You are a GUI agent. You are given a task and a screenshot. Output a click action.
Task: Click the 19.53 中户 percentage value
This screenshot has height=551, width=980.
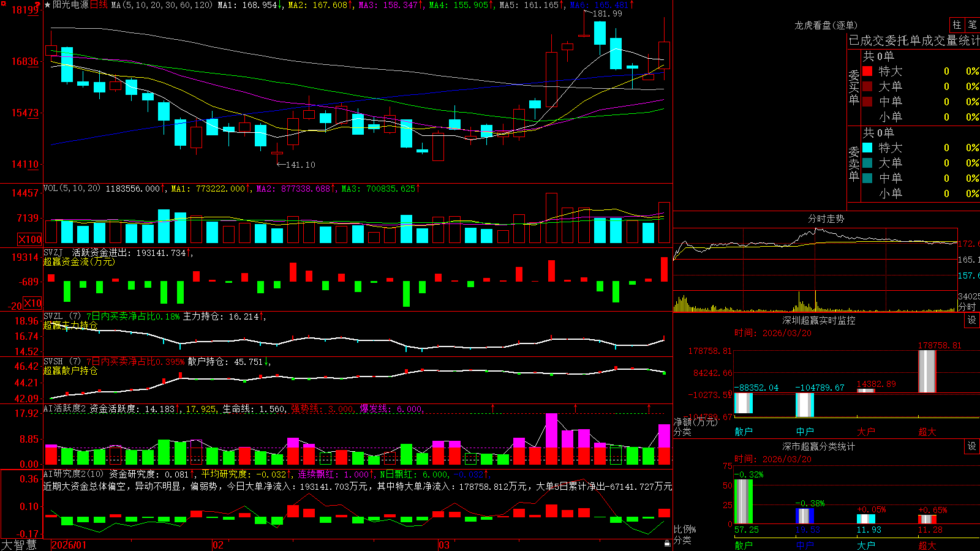click(x=808, y=530)
